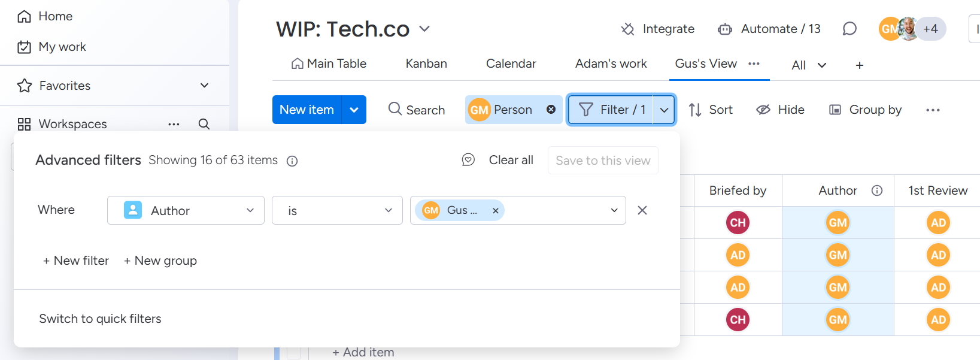The height and width of the screenshot is (360, 980).
Task: Switch to quick filters
Action: (100, 319)
